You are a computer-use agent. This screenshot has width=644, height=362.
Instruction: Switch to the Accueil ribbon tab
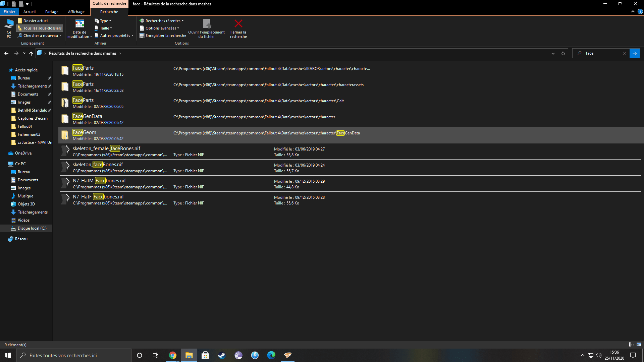coord(30,12)
